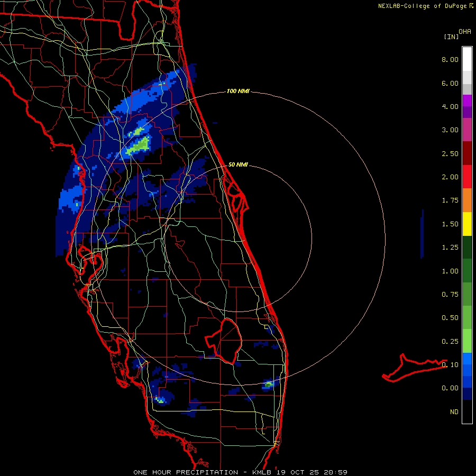Select the 0.10 legend value

point(450,365)
